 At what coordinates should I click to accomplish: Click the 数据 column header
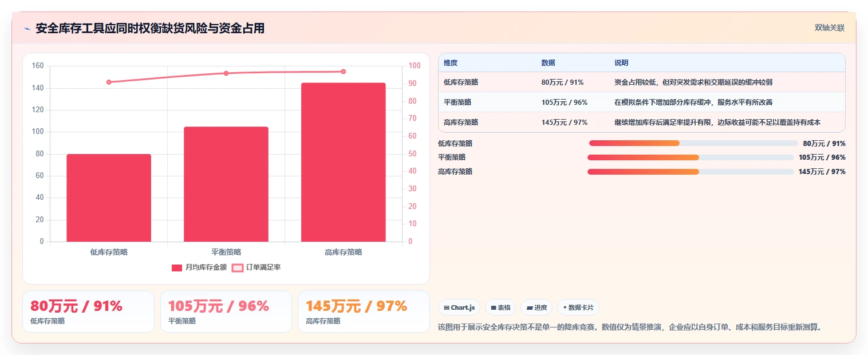(x=548, y=63)
